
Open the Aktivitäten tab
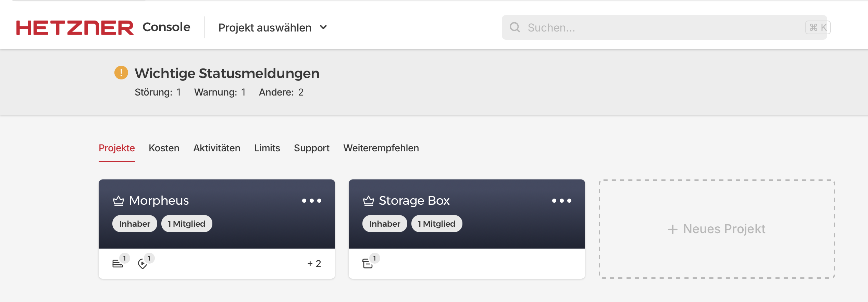click(216, 148)
